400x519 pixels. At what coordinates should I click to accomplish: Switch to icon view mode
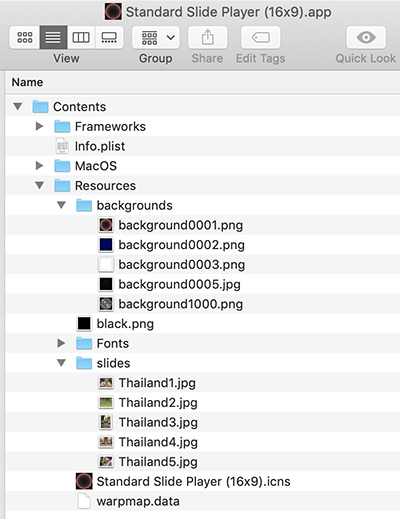coord(25,37)
